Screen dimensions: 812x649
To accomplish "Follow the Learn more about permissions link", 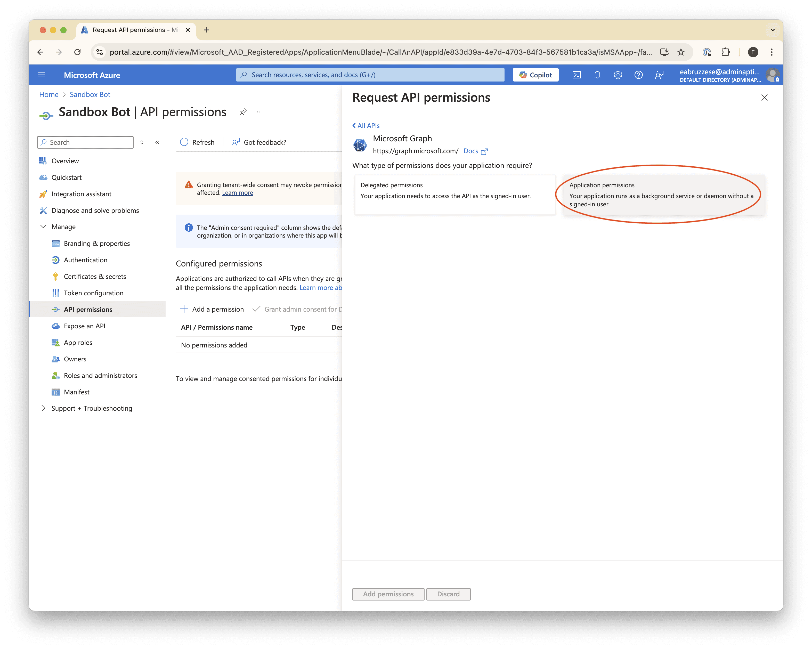I will click(x=321, y=288).
